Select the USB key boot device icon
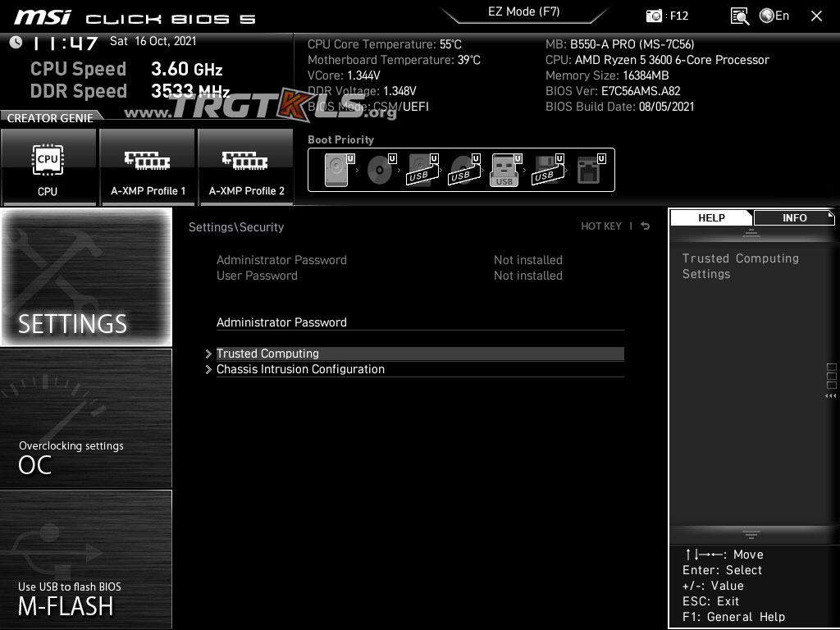Image resolution: width=840 pixels, height=630 pixels. coord(504,170)
